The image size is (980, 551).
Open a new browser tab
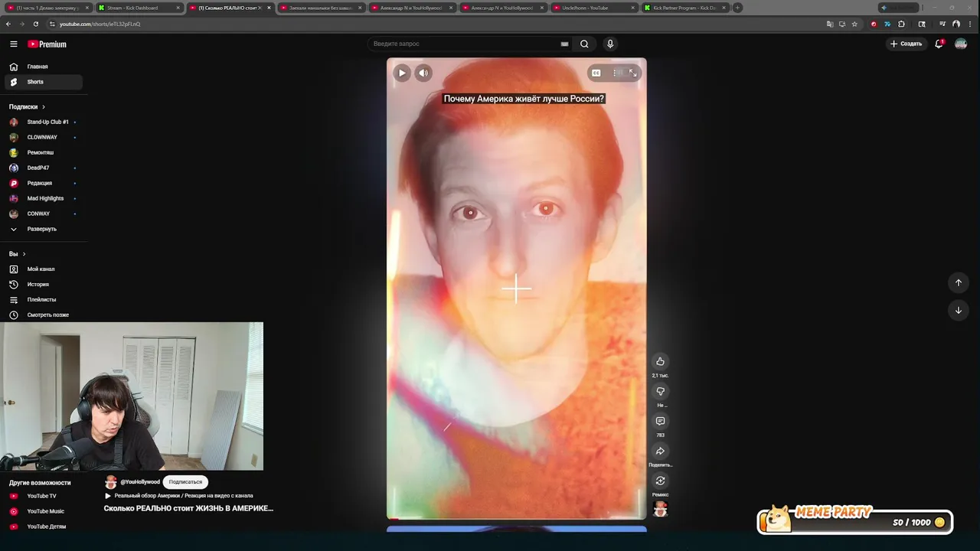click(x=737, y=8)
